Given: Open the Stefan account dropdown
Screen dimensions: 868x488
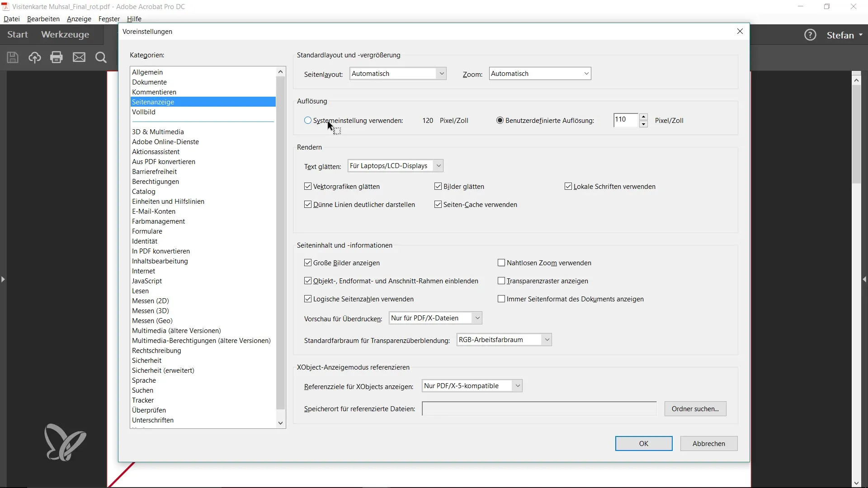Looking at the screenshot, I should 844,35.
